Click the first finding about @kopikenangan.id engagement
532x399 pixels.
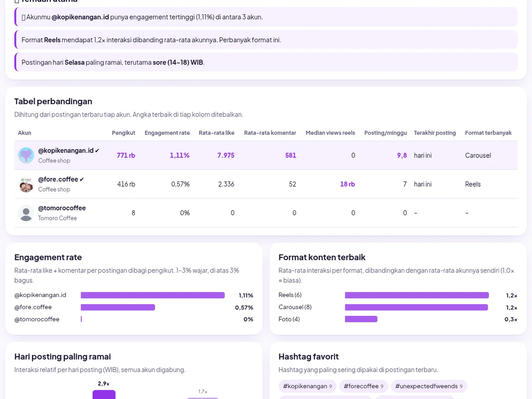tap(266, 17)
